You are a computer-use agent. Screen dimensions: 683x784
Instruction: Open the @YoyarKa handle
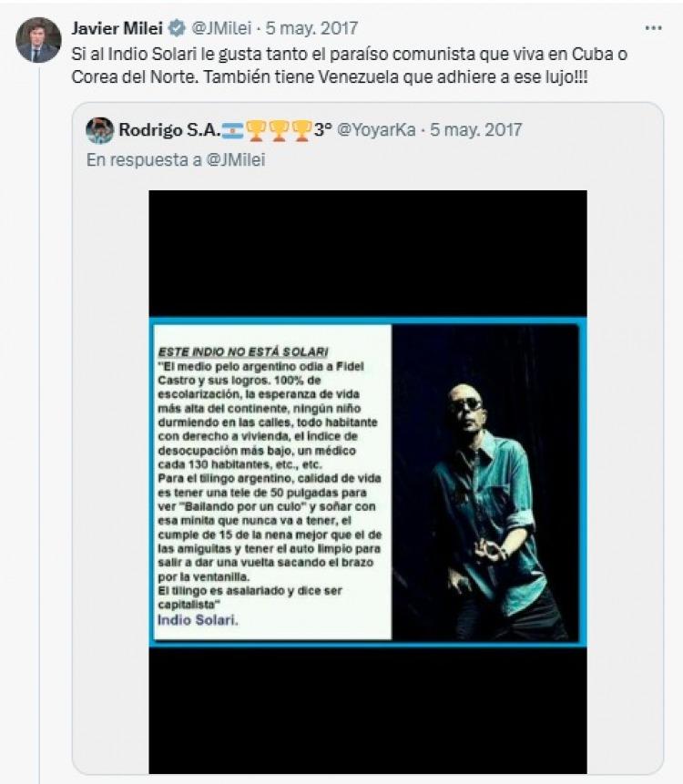click(376, 130)
